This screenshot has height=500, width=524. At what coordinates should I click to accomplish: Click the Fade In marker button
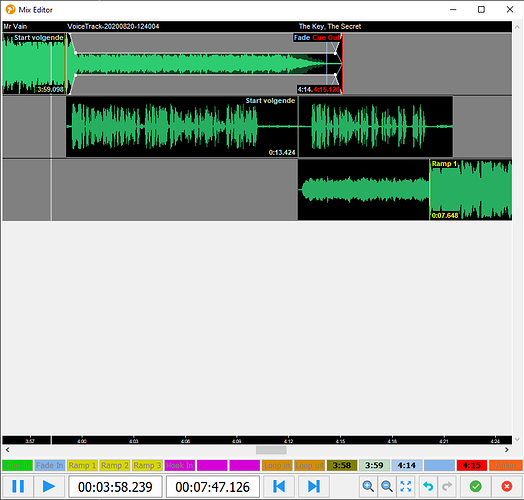pos(50,465)
